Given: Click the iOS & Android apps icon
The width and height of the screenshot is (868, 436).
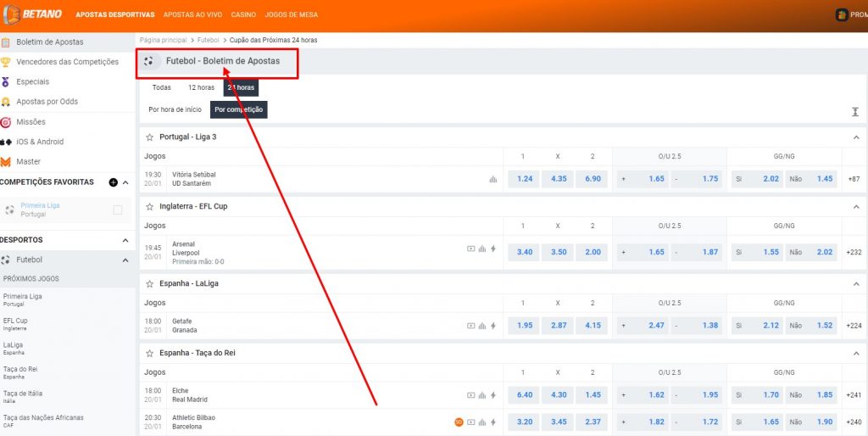Looking at the screenshot, I should [6, 142].
